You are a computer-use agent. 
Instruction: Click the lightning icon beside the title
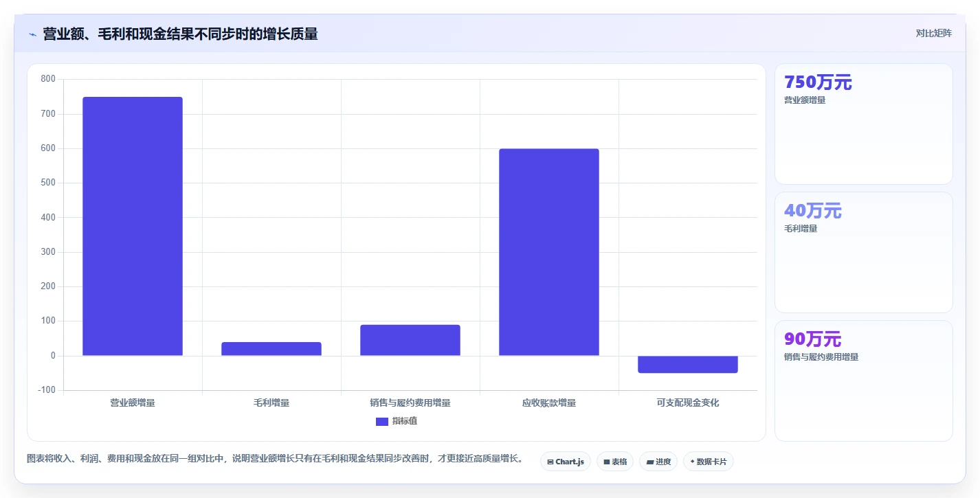(x=32, y=34)
